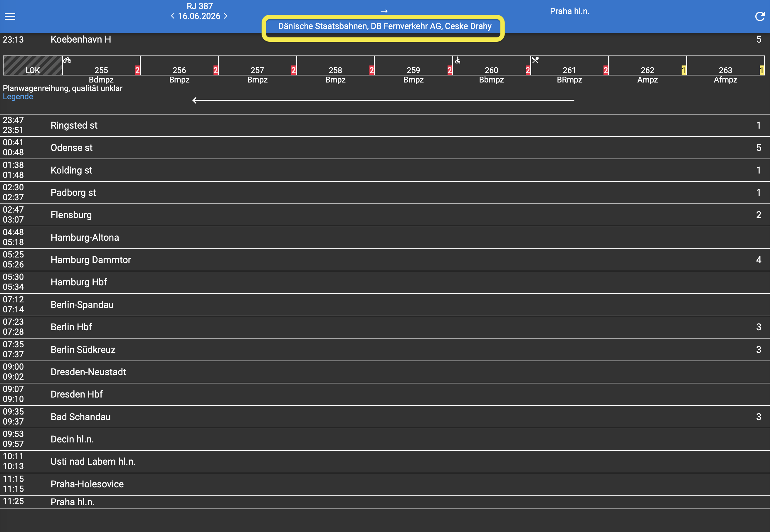
Task: Expand the Dresden Hbf stop row
Action: [77, 394]
